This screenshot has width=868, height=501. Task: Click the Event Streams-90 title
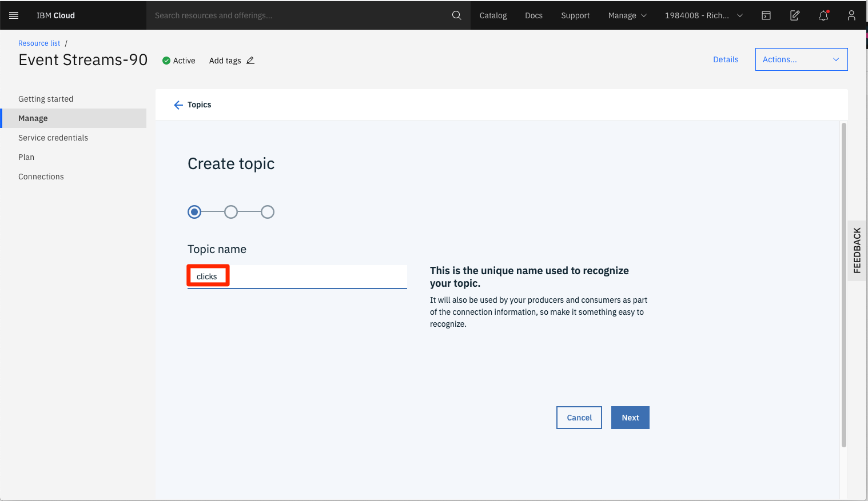pyautogui.click(x=83, y=60)
